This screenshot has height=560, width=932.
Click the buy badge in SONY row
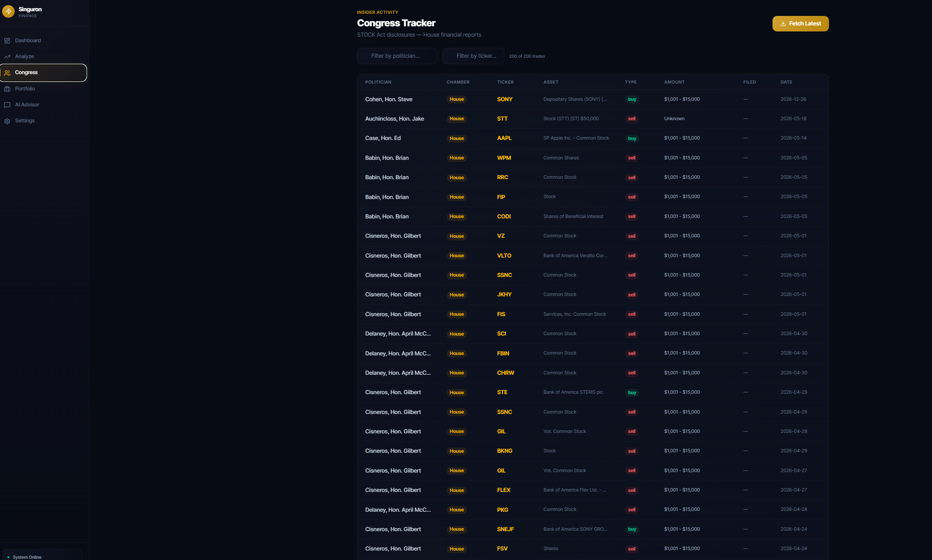point(632,99)
